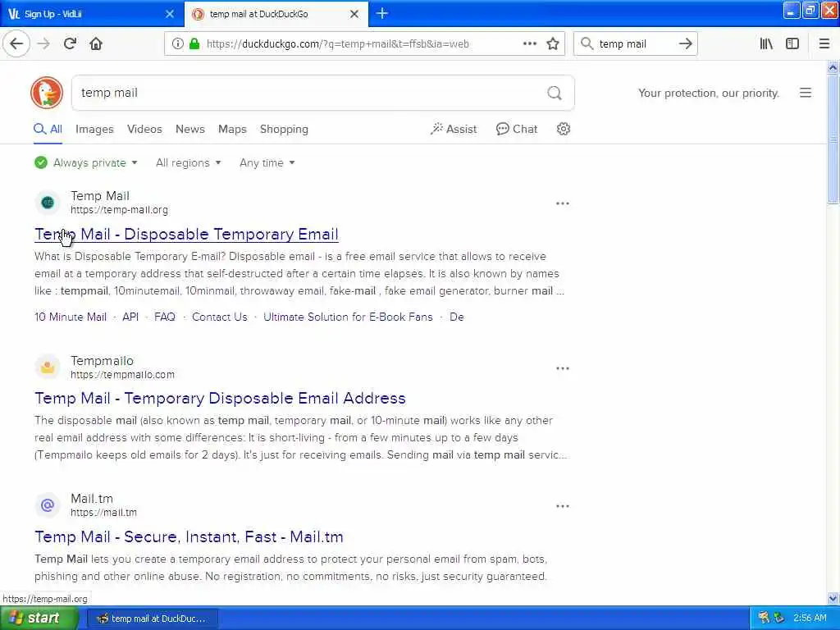
Task: Click the forward navigation arrow
Action: click(x=43, y=44)
